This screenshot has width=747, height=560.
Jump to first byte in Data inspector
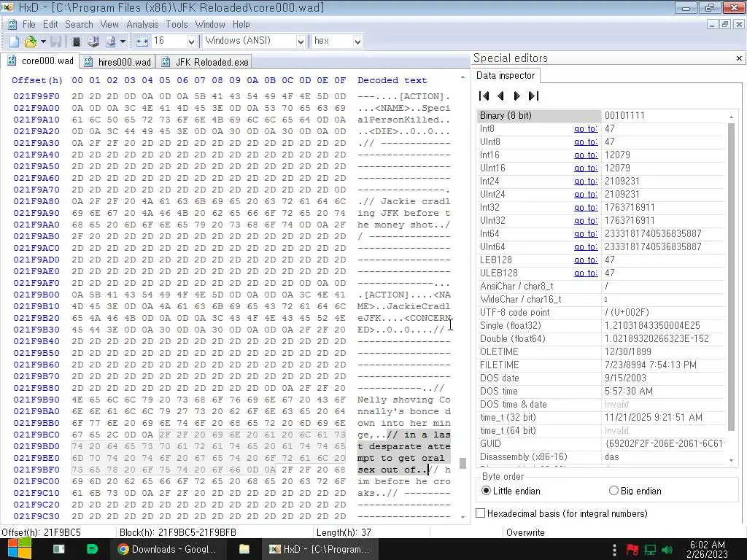[x=484, y=96]
